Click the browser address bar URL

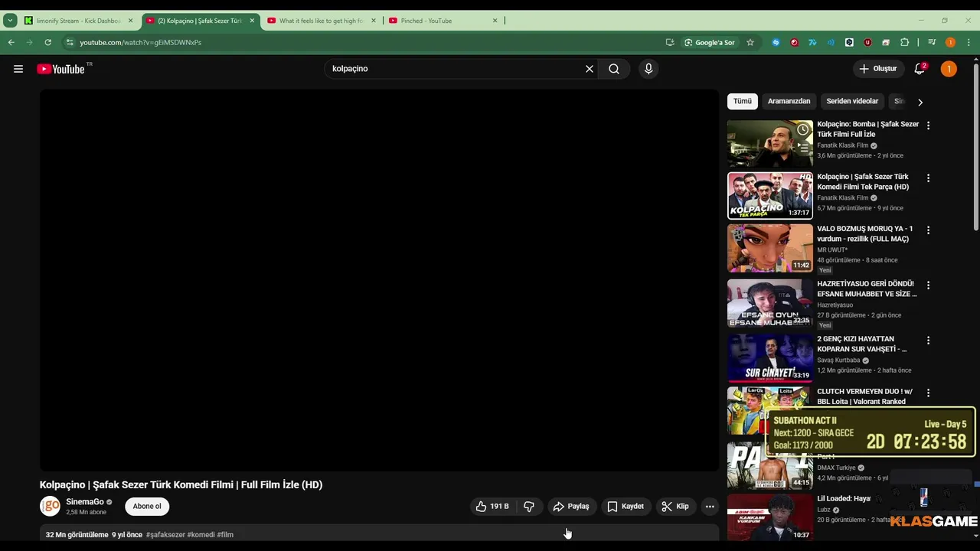[x=140, y=42]
